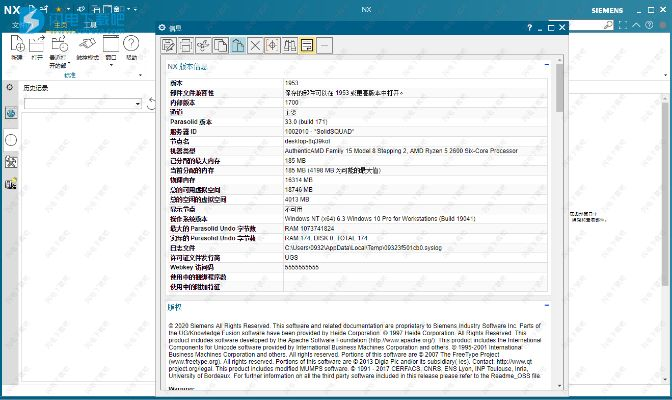Click the binoculars find icon
This screenshot has width=672, height=400.
click(290, 45)
